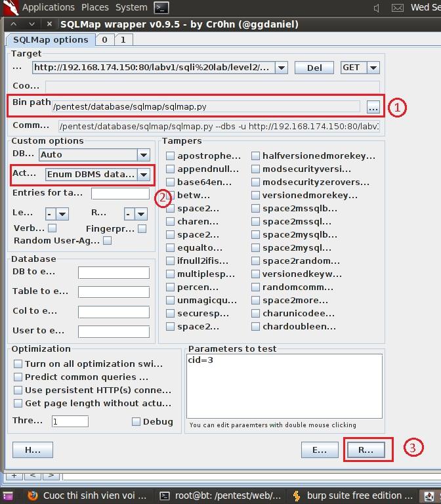Click the Firefox icon in the taskbar
441x504 pixels.
pos(32,495)
